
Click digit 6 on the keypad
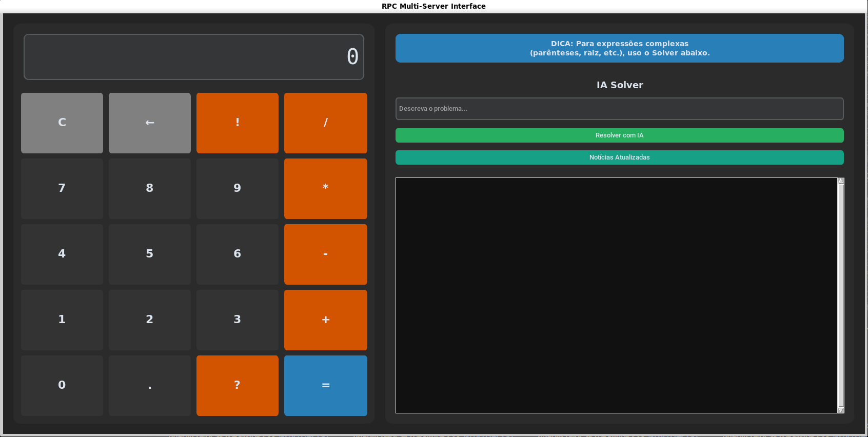point(238,254)
